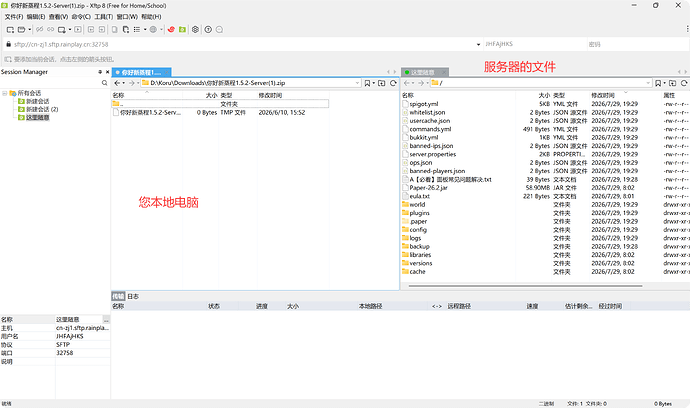
Task: Click the remote pane bookmark icon
Action: [x=658, y=83]
